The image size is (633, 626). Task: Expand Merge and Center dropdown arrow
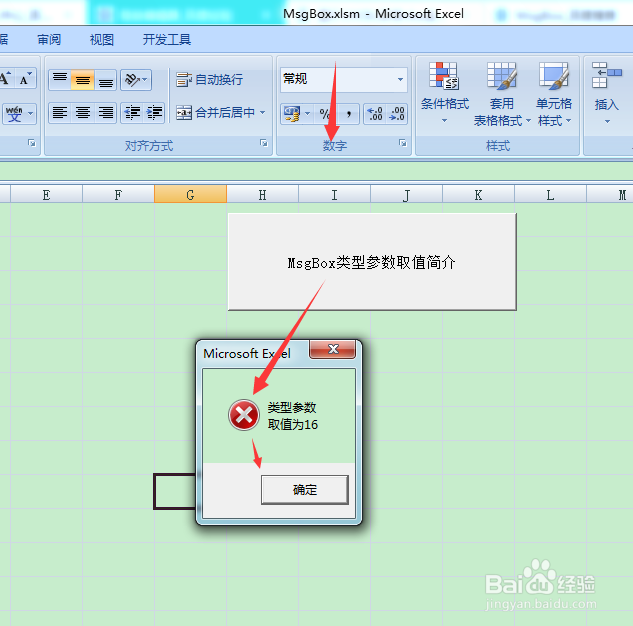[x=262, y=113]
